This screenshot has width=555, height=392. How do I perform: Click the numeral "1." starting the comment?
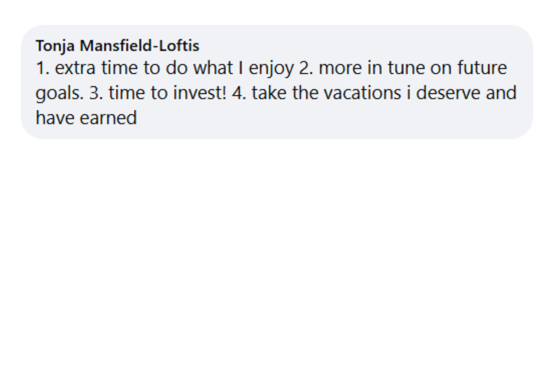[x=43, y=68]
